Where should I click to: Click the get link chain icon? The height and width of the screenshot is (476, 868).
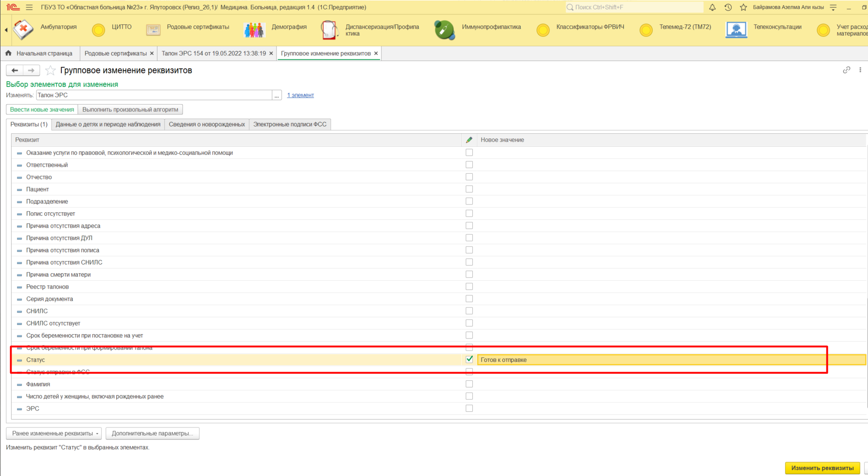[846, 70]
